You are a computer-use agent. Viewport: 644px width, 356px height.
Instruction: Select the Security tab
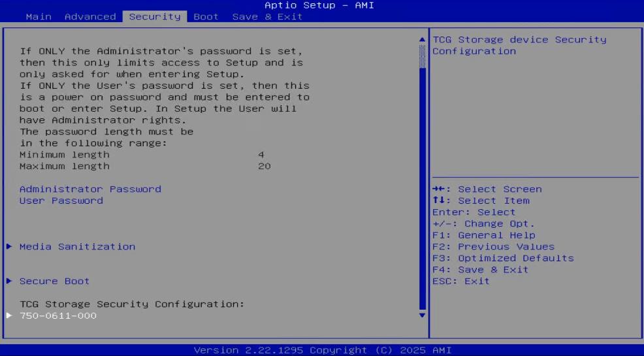pyautogui.click(x=155, y=17)
